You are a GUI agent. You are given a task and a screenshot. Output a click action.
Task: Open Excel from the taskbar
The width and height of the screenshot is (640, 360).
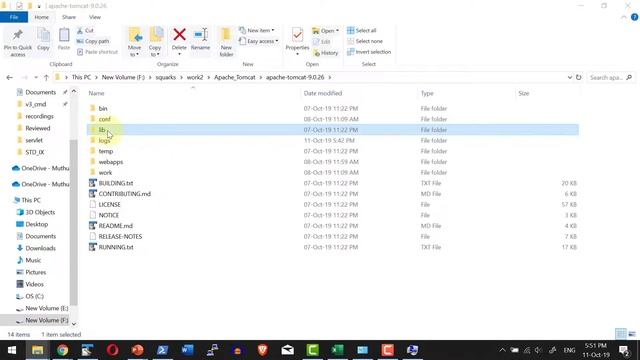337,350
